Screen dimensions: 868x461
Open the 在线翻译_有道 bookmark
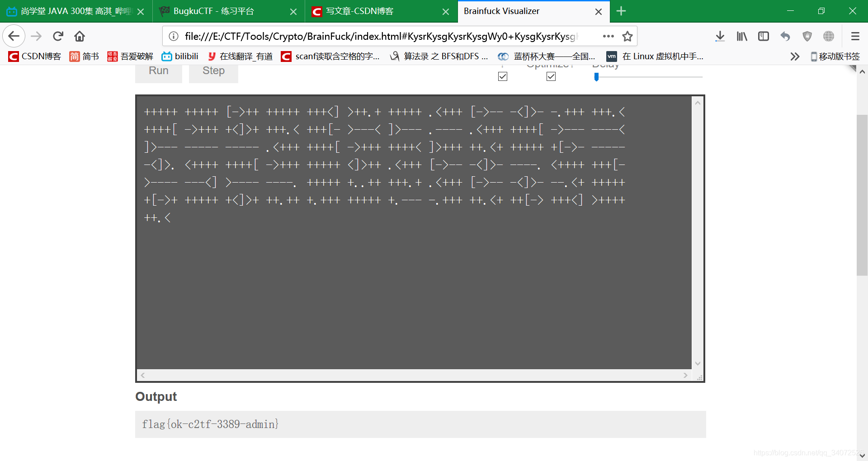[x=240, y=56]
